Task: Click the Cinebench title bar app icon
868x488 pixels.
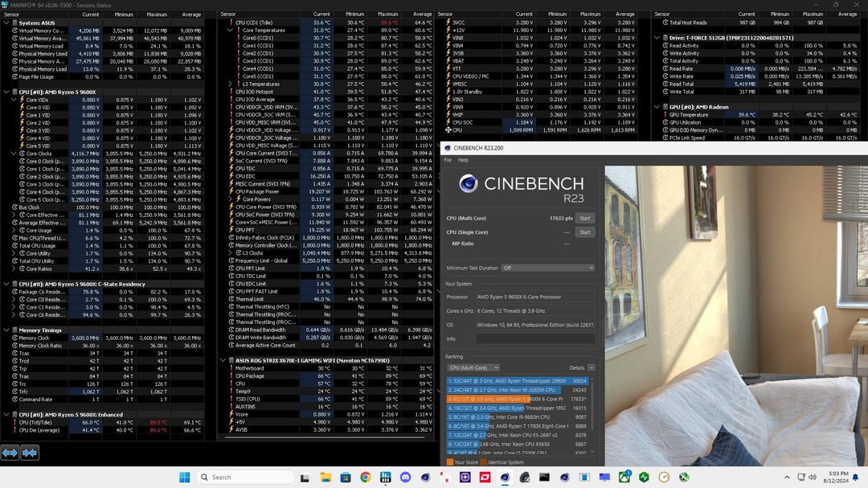Action: point(448,148)
